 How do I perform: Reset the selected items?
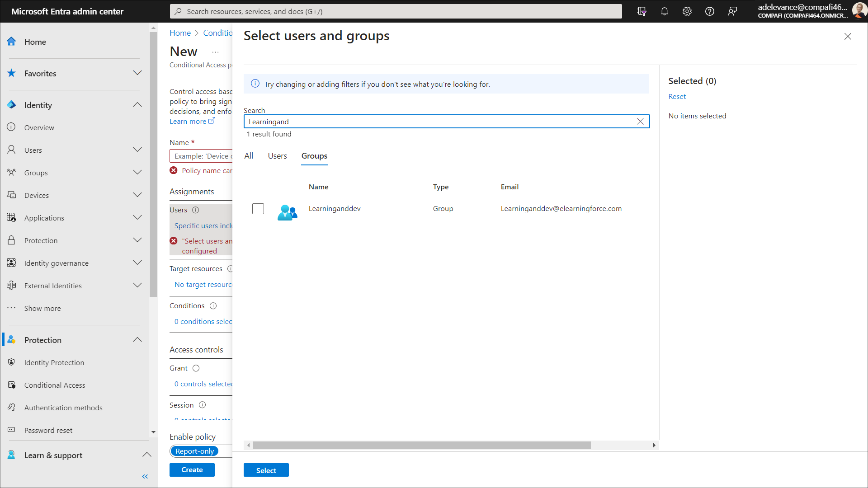coord(677,97)
